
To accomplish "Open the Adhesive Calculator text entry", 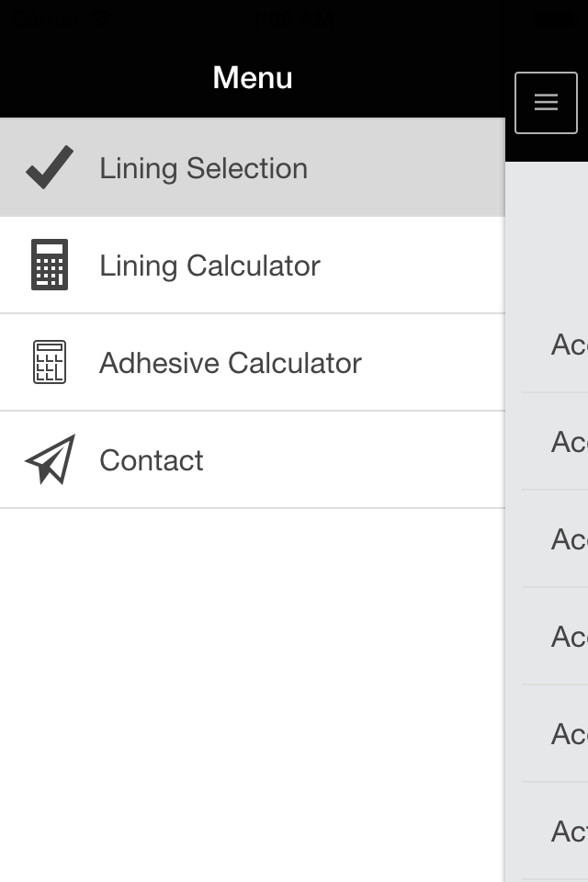I will pyautogui.click(x=230, y=363).
